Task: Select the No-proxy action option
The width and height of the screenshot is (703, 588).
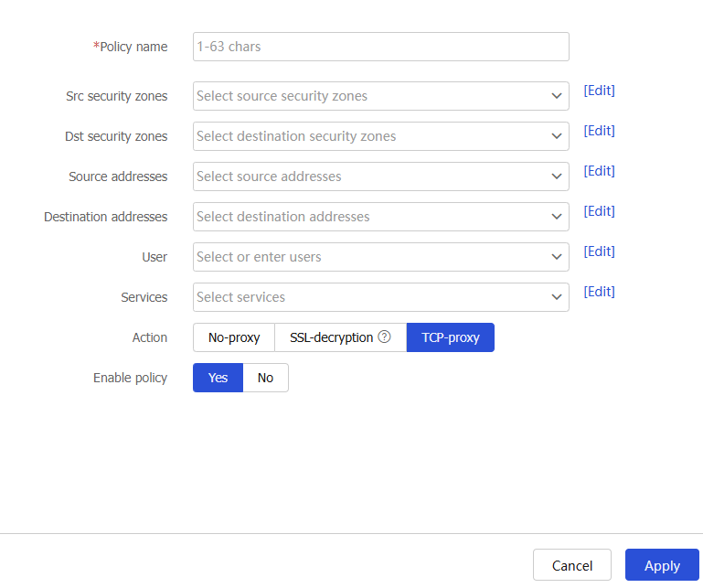Action: tap(234, 337)
